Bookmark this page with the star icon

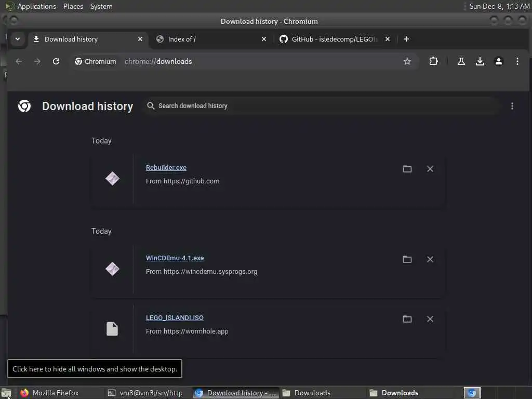[x=407, y=61]
